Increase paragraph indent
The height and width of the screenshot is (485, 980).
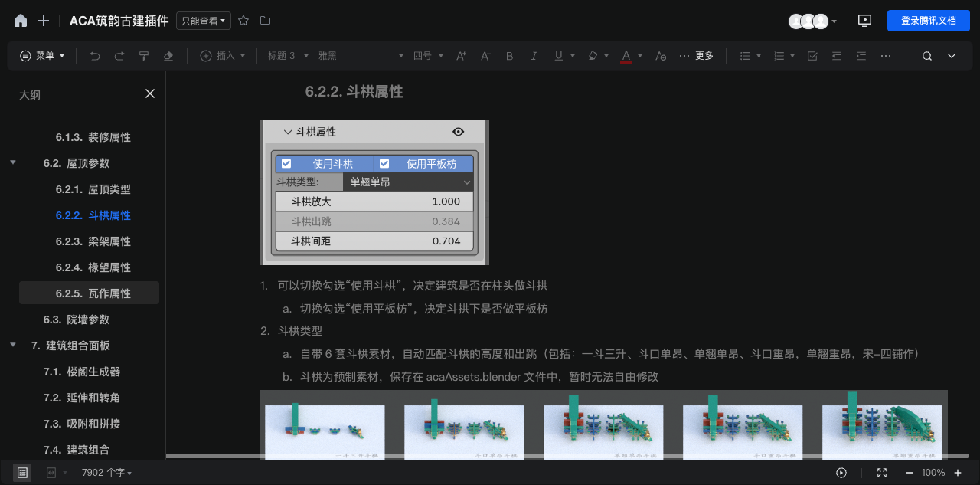point(861,56)
